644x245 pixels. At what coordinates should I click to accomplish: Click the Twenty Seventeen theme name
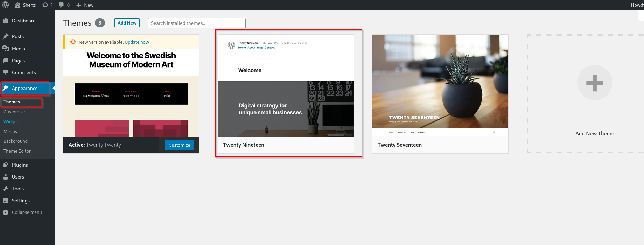pyautogui.click(x=400, y=145)
